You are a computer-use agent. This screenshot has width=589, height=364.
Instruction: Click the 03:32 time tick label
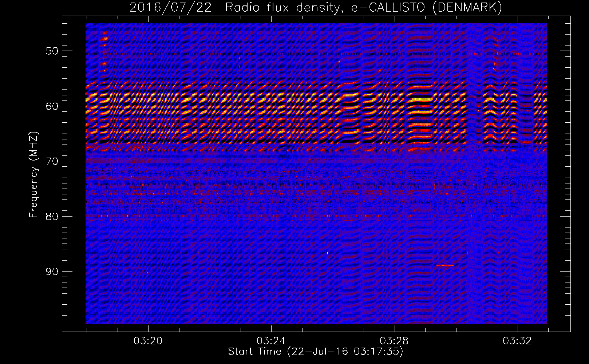(x=517, y=341)
